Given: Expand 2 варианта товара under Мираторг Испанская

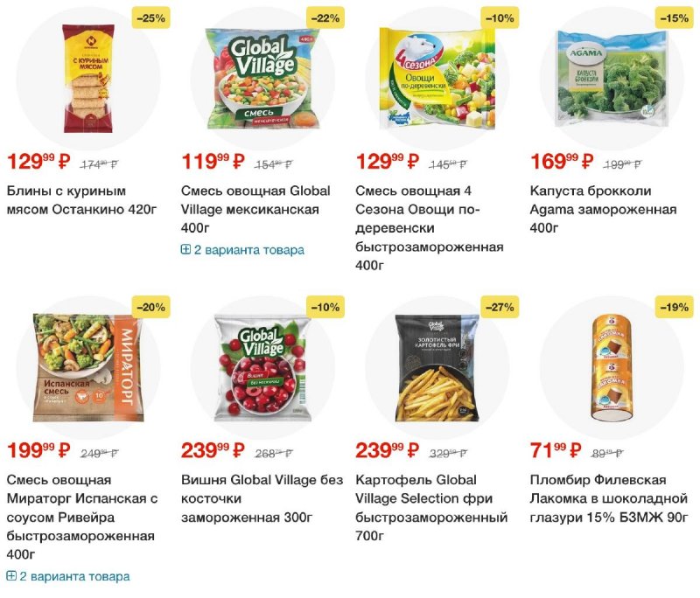Looking at the screenshot, I should tap(68, 576).
